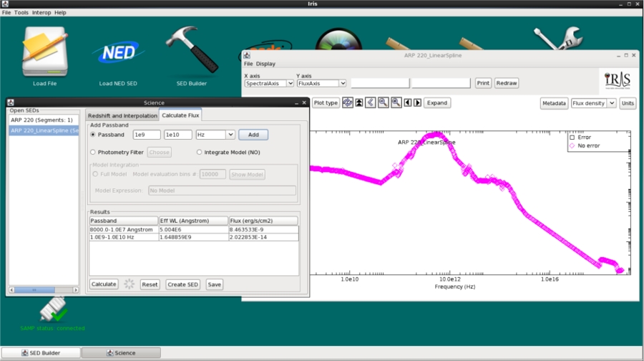Click the Open SEDs scrollbar right arrow
Image resolution: width=644 pixels, height=361 pixels.
[76, 290]
